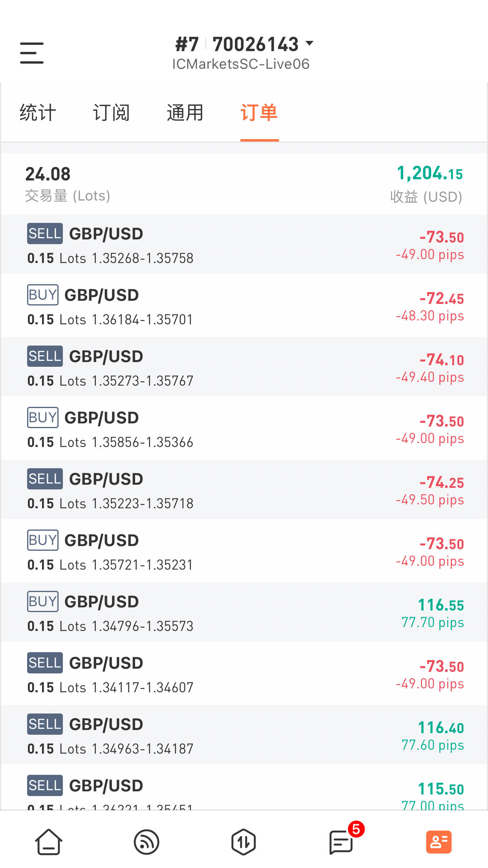Screen dimensions: 488x868
Task: Open the orange profile card icon
Action: (439, 842)
